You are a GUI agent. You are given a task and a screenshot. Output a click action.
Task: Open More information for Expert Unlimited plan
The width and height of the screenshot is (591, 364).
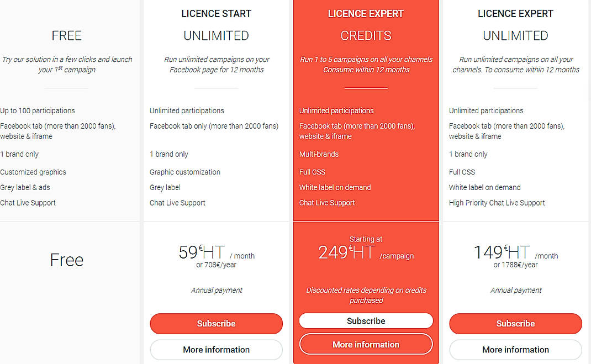click(515, 350)
